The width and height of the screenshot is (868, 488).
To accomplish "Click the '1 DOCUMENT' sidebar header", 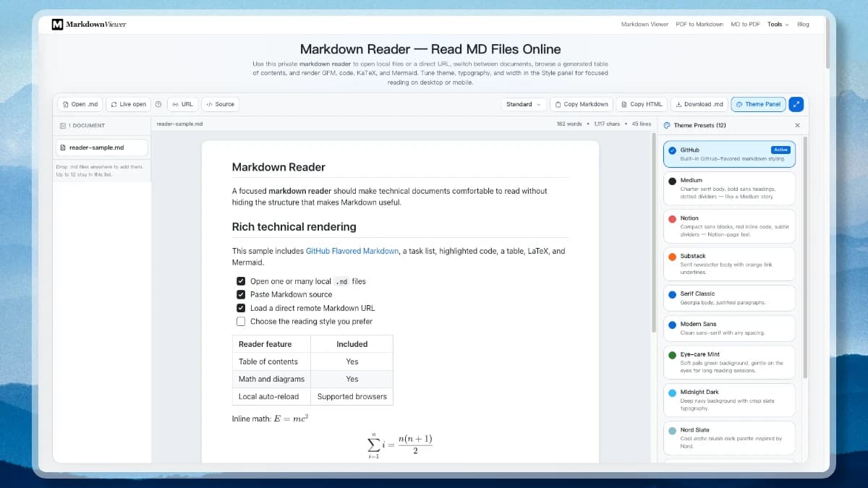I will click(x=82, y=125).
